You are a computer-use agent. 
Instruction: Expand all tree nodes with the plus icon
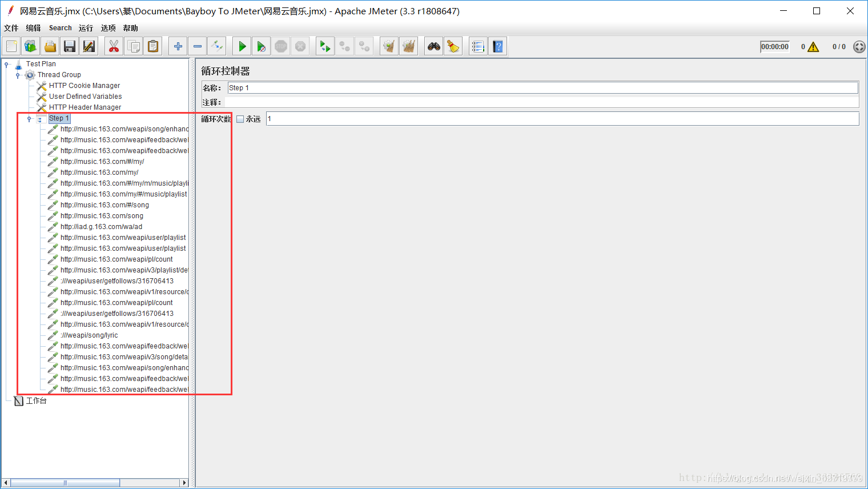coord(178,46)
